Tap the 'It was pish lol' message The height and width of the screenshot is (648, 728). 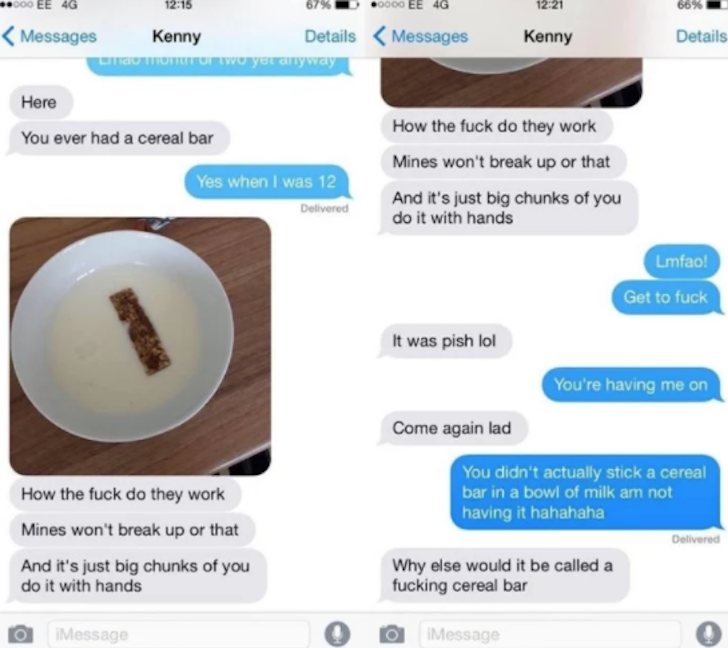click(x=445, y=341)
